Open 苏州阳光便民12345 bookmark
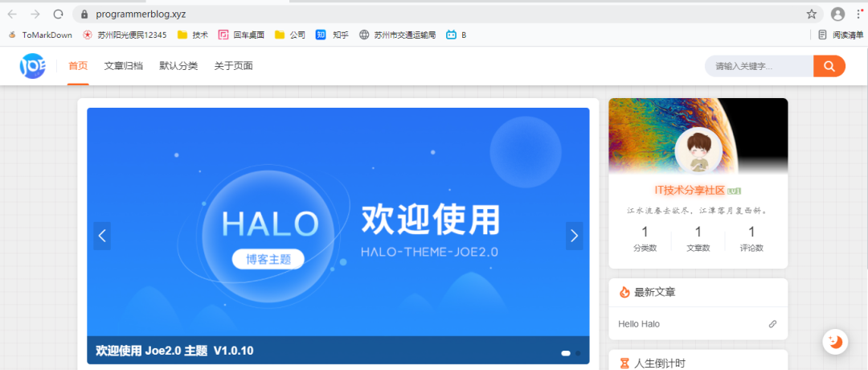Image resolution: width=868 pixels, height=370 pixels. [125, 35]
